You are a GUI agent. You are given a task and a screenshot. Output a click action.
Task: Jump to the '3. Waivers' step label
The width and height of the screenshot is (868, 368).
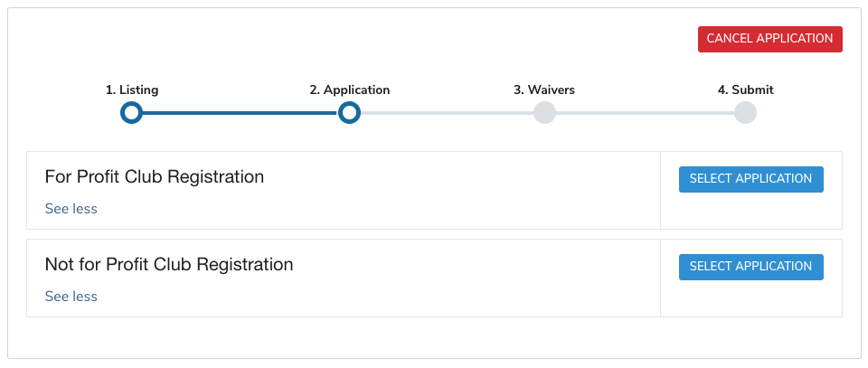click(x=544, y=90)
